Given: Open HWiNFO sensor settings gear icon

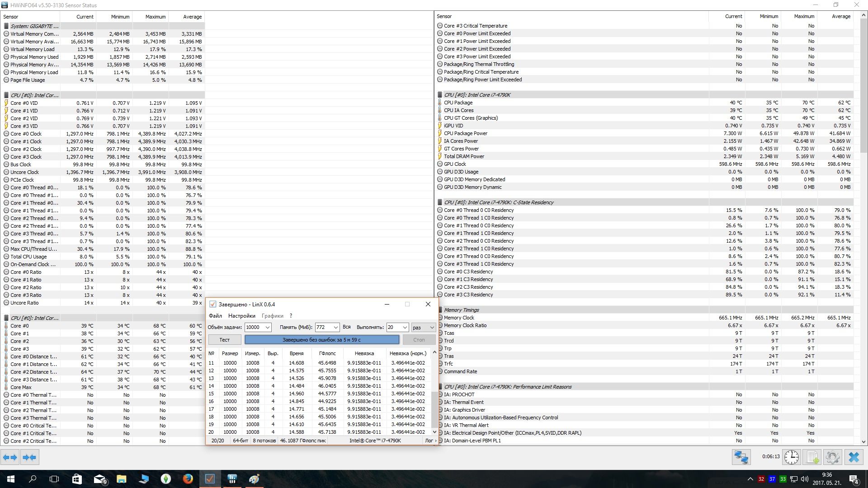Looking at the screenshot, I should pyautogui.click(x=833, y=457).
